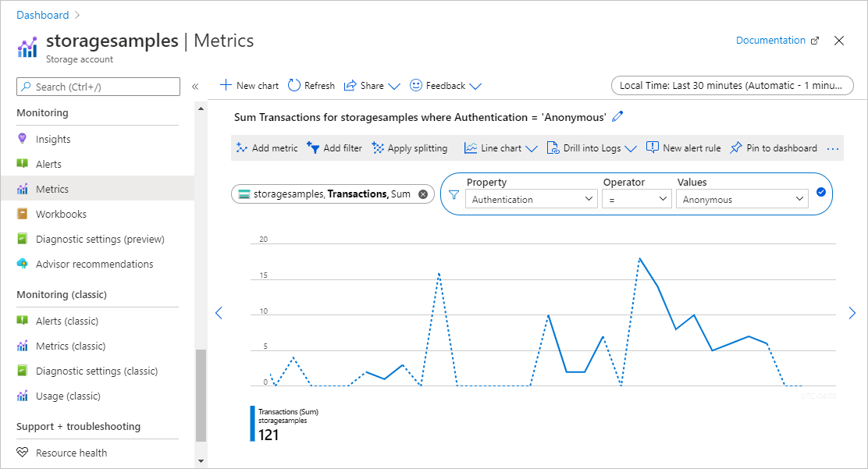Open the Local Time range selector
868x469 pixels.
click(731, 86)
